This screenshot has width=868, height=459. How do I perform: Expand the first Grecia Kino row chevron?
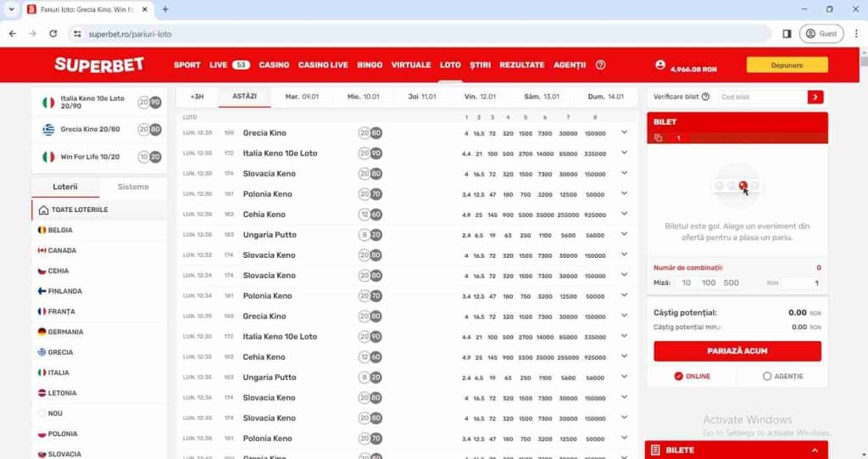624,132
